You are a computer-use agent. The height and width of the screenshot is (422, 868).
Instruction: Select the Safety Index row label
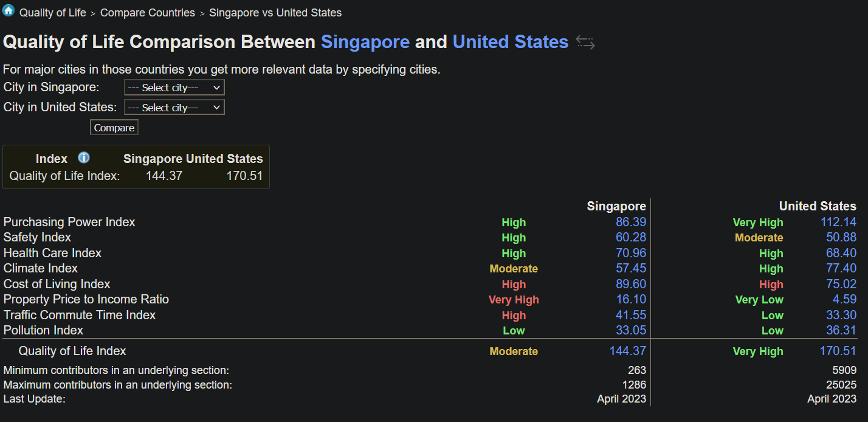point(37,237)
